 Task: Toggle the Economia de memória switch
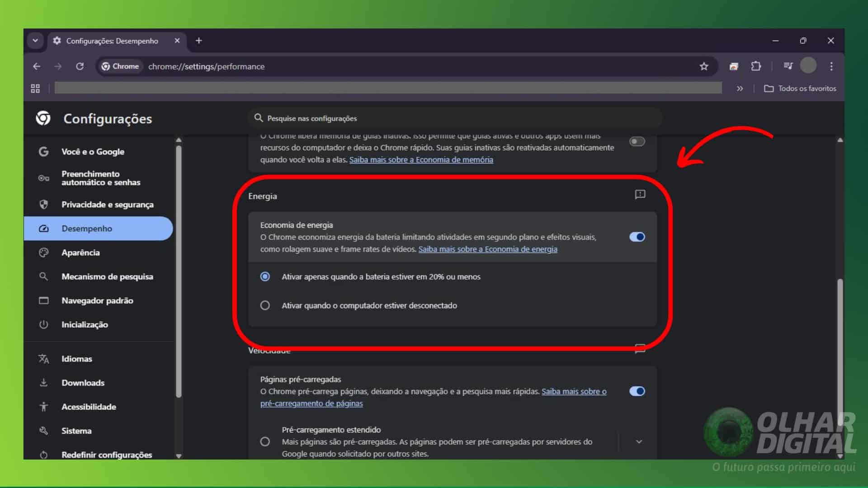pyautogui.click(x=637, y=141)
